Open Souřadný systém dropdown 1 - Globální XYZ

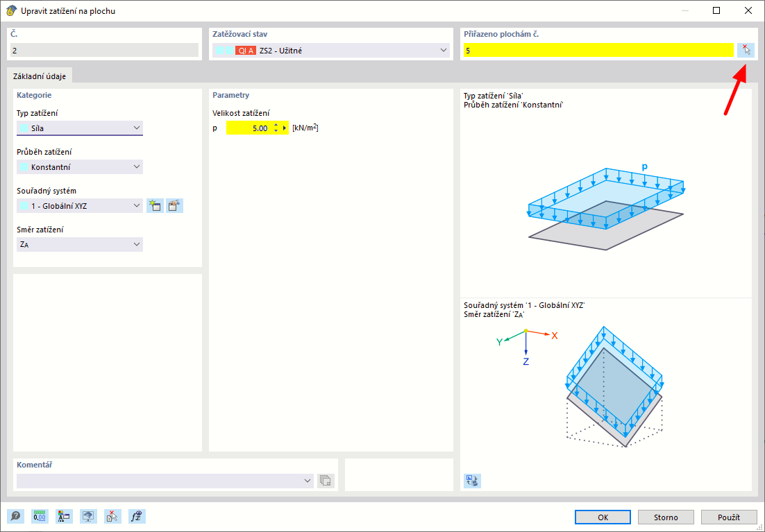(80, 206)
